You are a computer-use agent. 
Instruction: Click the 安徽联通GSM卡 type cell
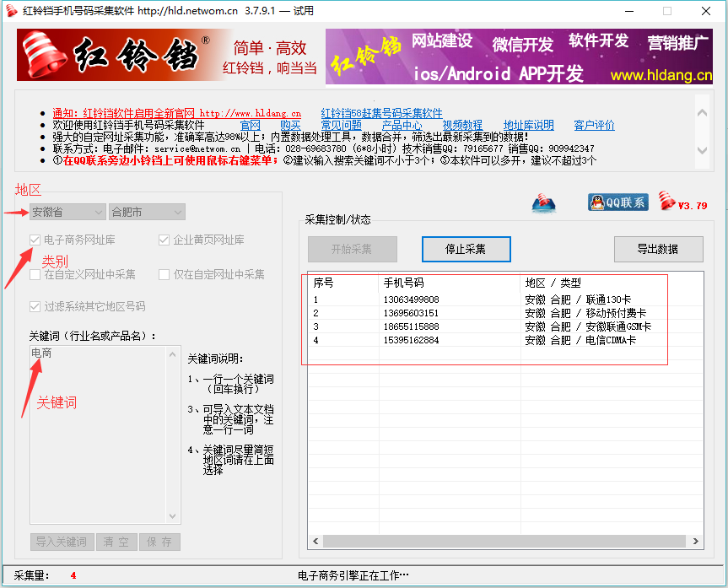618,326
